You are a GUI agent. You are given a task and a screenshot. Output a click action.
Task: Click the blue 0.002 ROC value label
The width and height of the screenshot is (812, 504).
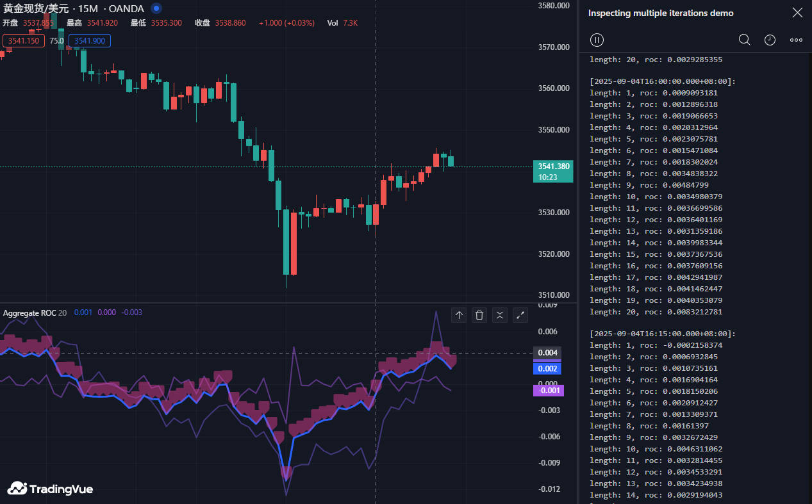tap(547, 369)
